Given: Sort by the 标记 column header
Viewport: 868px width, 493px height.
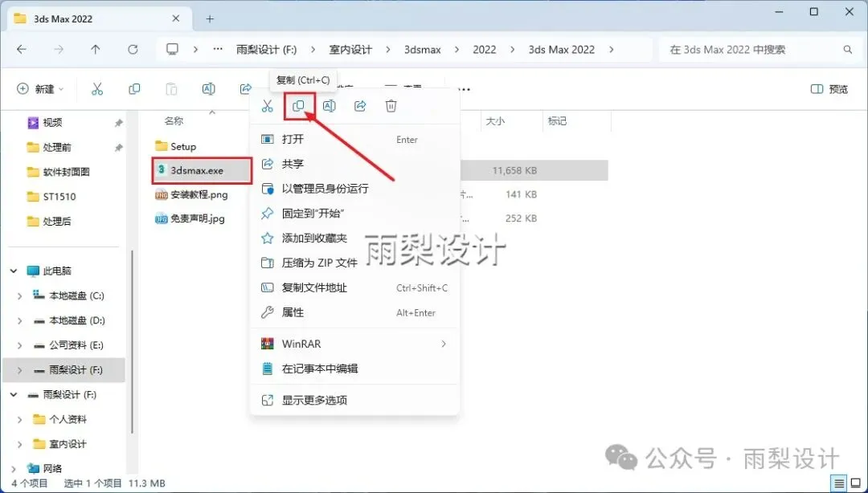Looking at the screenshot, I should pyautogui.click(x=557, y=120).
